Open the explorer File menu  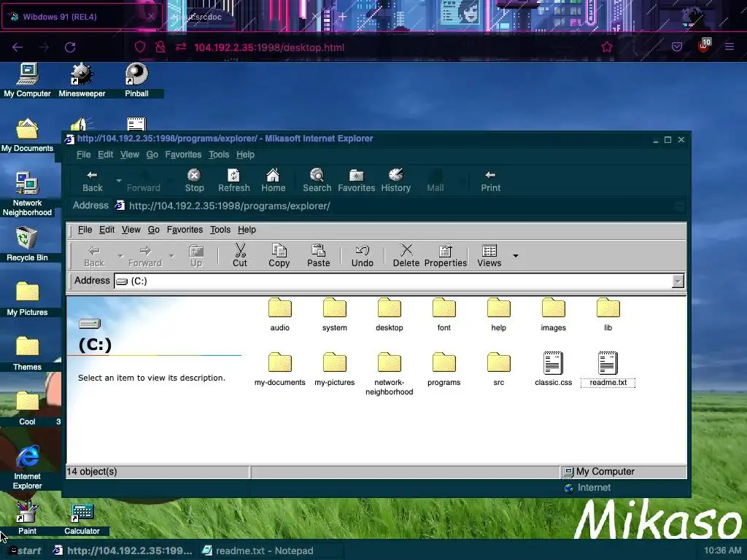[x=85, y=230]
